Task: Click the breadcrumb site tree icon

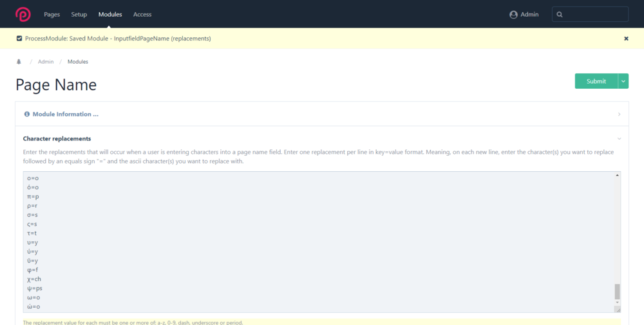Action: tap(19, 62)
